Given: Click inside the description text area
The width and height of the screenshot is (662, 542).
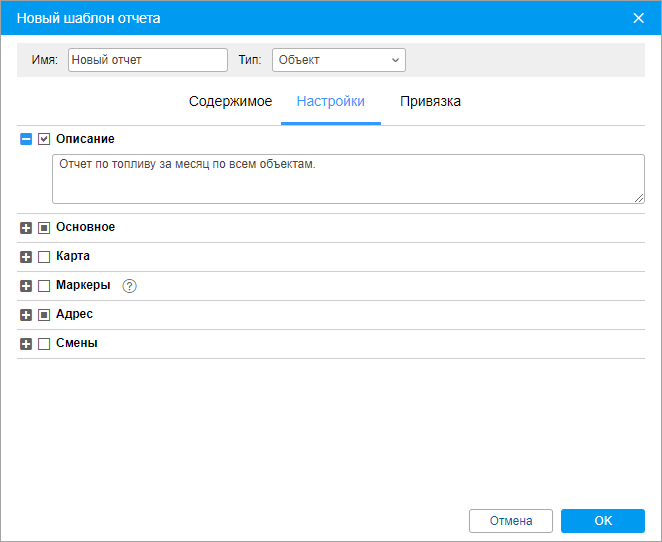Looking at the screenshot, I should click(348, 179).
